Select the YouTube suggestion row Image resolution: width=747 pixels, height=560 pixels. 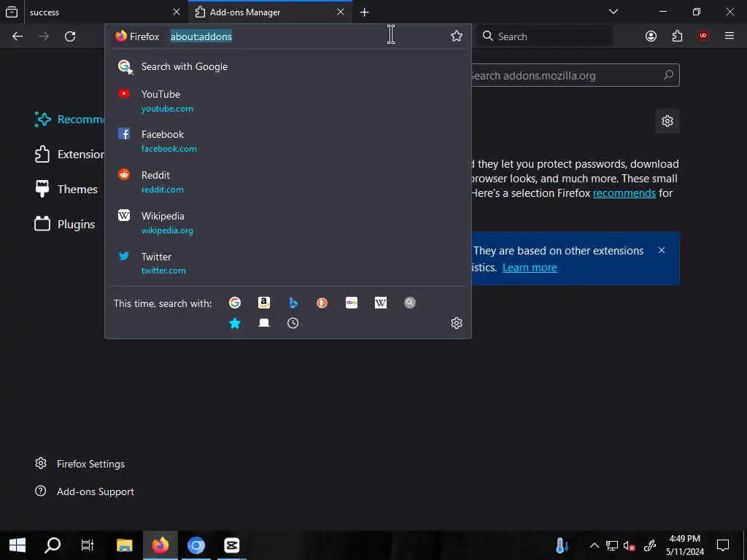coord(287,101)
